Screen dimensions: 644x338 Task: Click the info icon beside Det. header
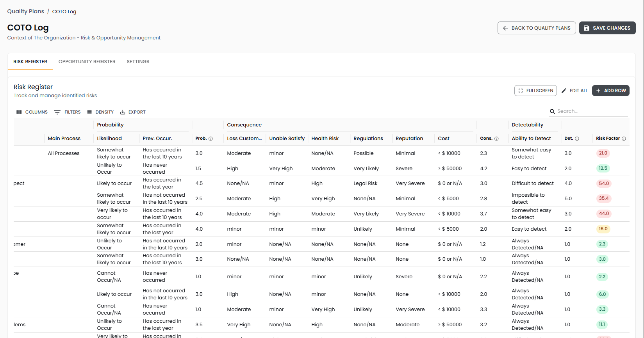577,139
